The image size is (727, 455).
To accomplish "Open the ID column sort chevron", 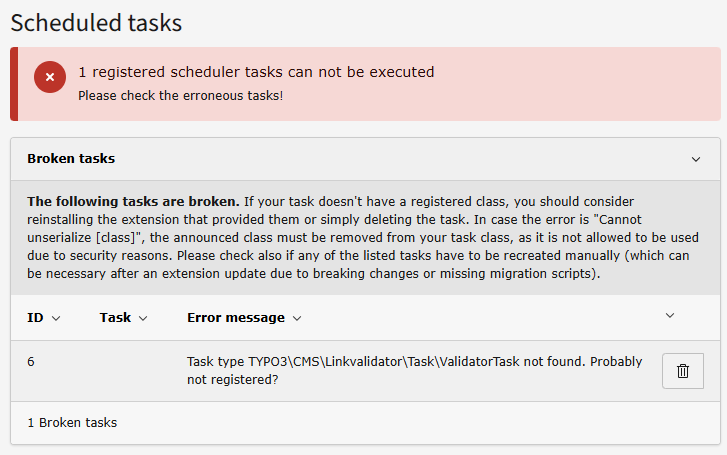I will pyautogui.click(x=56, y=318).
